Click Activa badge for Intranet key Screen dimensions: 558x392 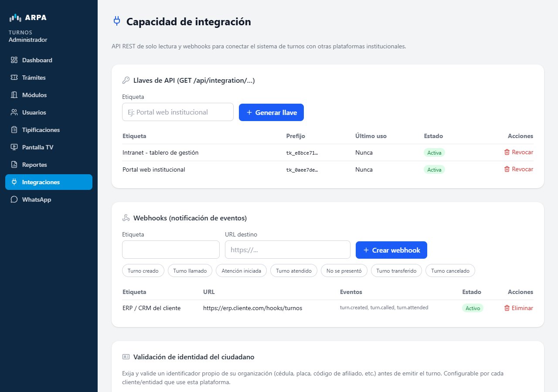434,152
